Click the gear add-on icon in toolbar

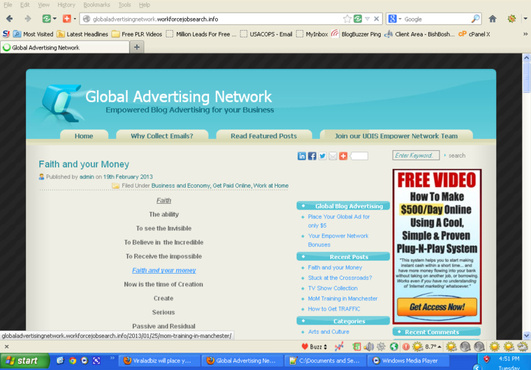click(x=512, y=19)
